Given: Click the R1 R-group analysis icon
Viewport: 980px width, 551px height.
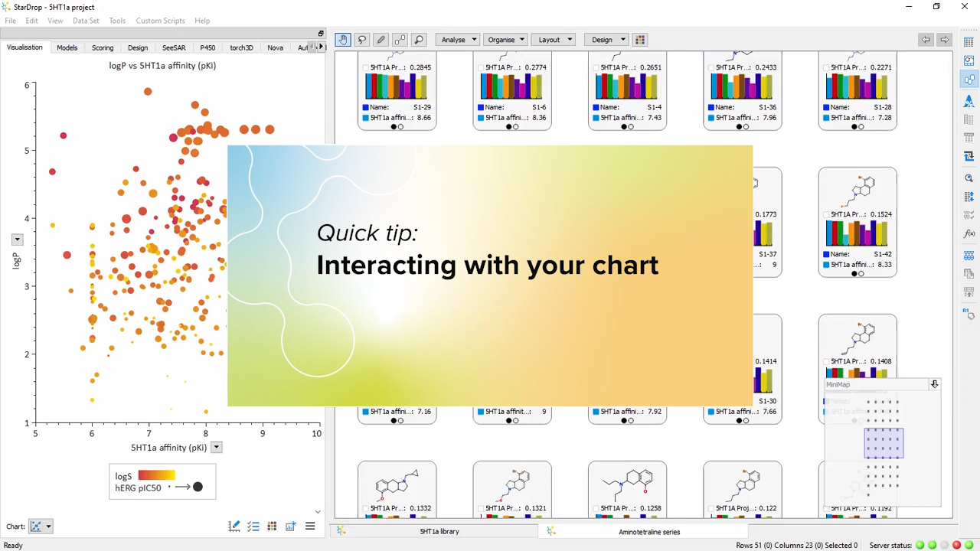Looking at the screenshot, I should 969,312.
